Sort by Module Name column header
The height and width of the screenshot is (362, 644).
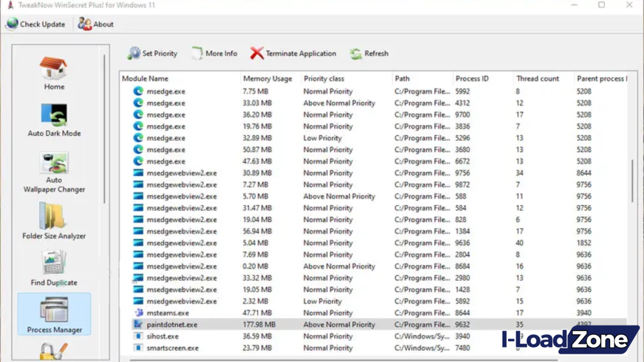click(180, 79)
